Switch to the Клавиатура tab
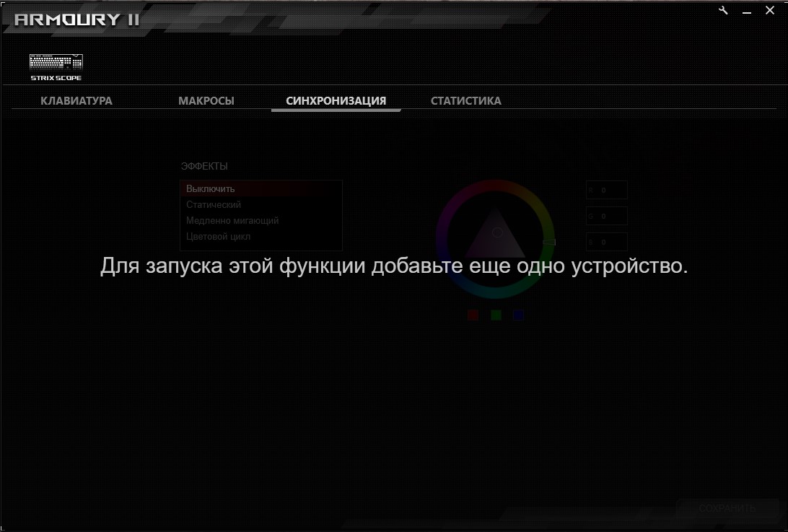 point(76,101)
